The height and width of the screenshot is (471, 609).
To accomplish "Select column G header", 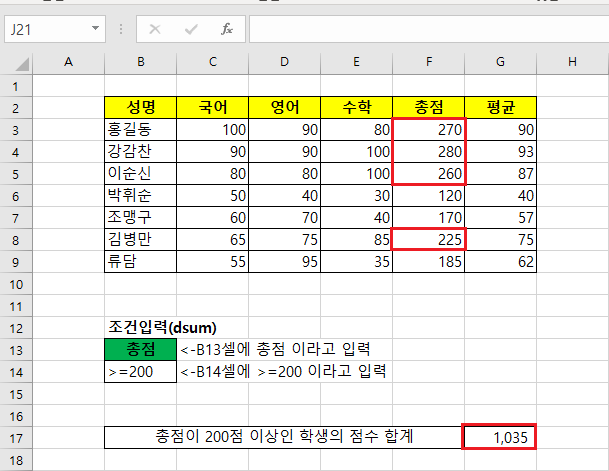I will click(500, 62).
